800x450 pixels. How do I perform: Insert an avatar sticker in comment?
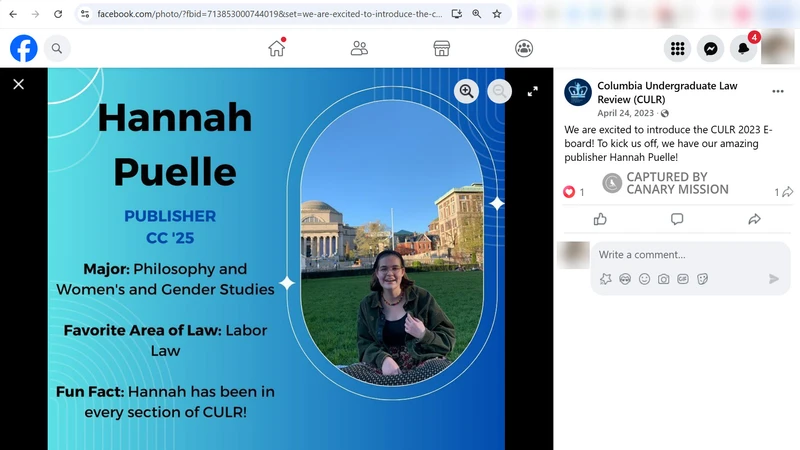point(606,279)
